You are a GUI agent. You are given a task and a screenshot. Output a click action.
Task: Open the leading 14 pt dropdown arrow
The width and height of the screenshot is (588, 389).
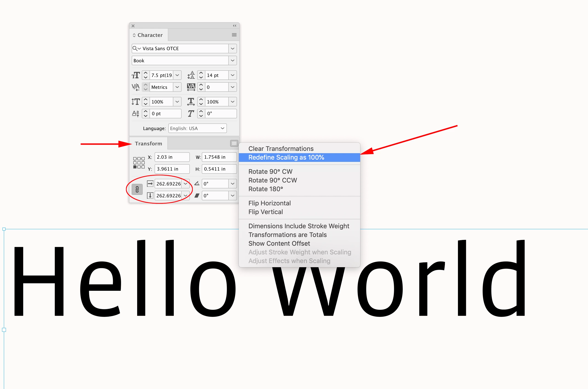click(232, 75)
